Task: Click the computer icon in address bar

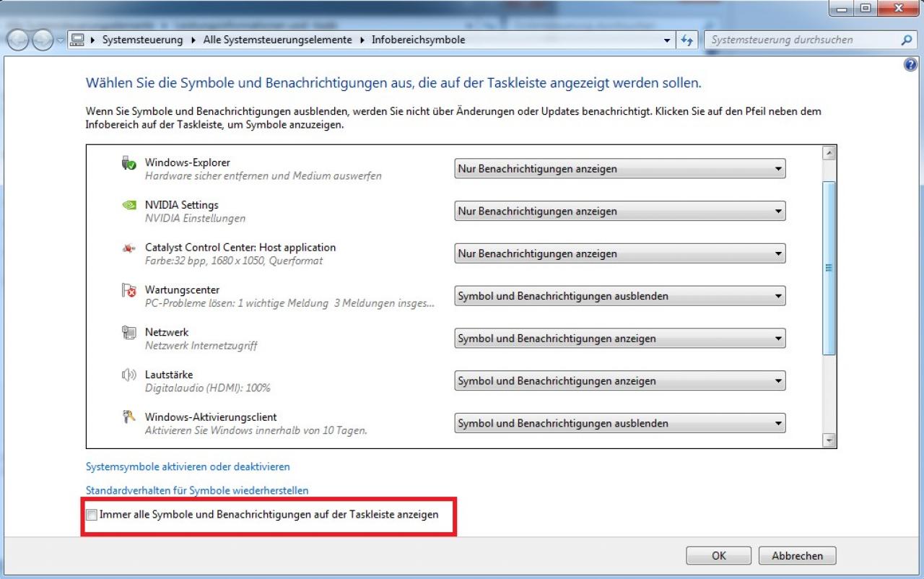Action: click(78, 40)
